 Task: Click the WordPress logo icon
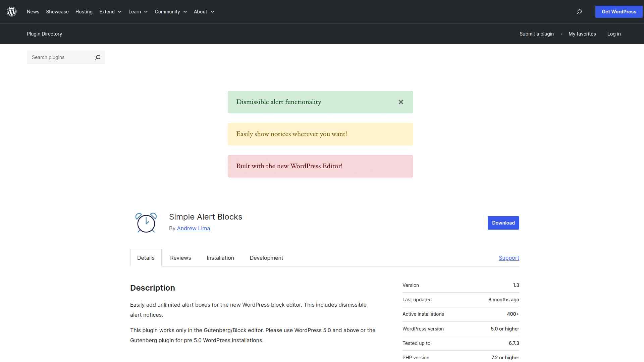pyautogui.click(x=12, y=12)
